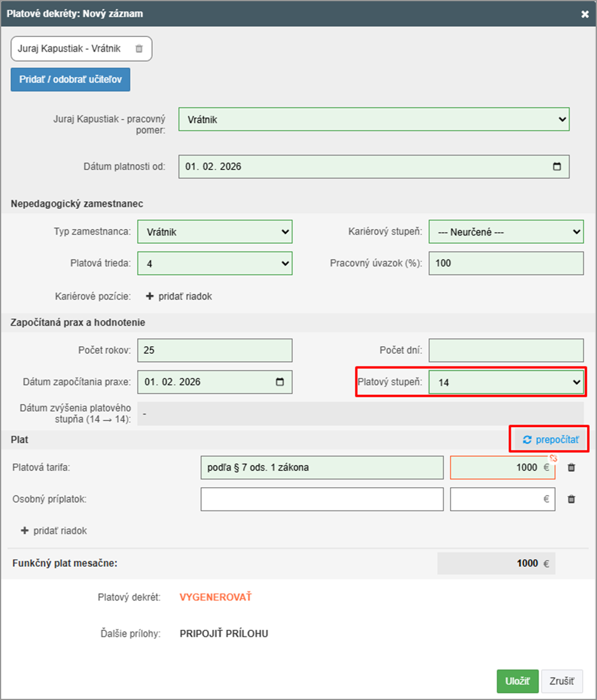Close the Platové dekréty dialog
Viewport: 597px width, 700px height.
coord(585,13)
